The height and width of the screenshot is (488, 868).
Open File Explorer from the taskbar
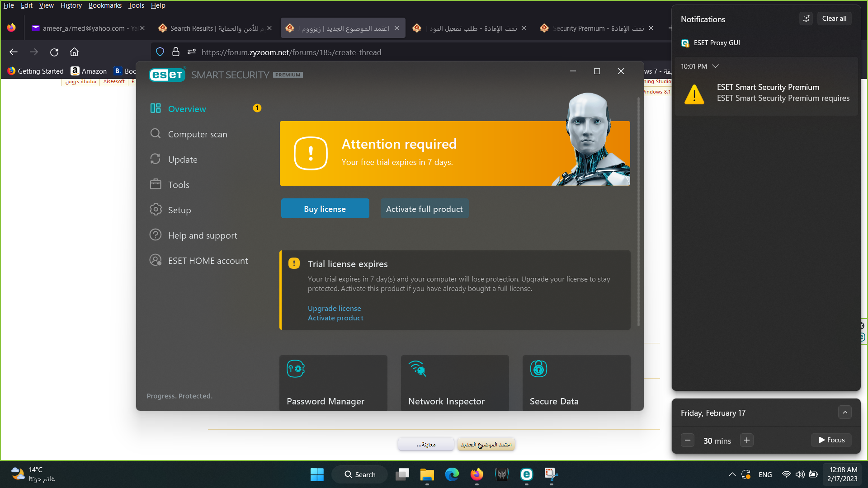tap(427, 474)
